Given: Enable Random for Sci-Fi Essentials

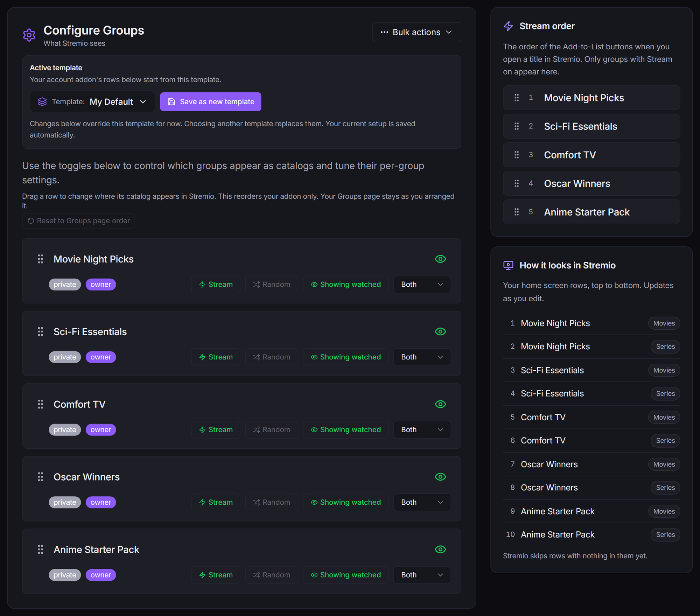Looking at the screenshot, I should pyautogui.click(x=272, y=357).
